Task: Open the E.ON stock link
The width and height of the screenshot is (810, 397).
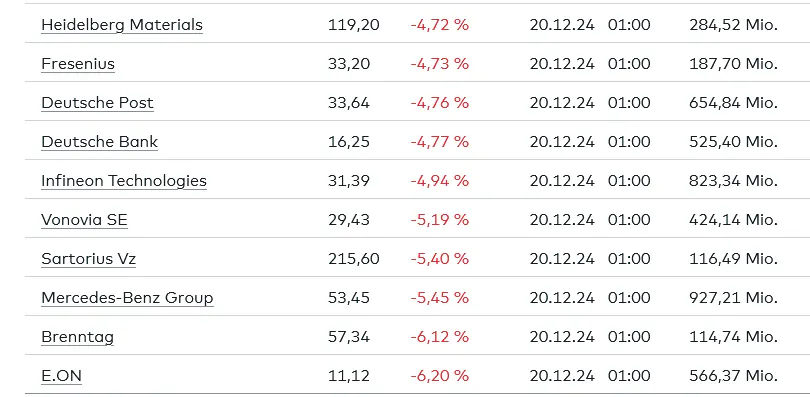Action: coord(61,375)
